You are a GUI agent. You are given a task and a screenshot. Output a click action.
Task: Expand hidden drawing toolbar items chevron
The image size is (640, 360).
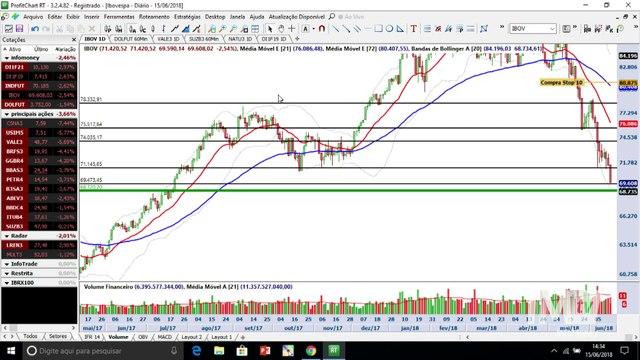(x=502, y=28)
